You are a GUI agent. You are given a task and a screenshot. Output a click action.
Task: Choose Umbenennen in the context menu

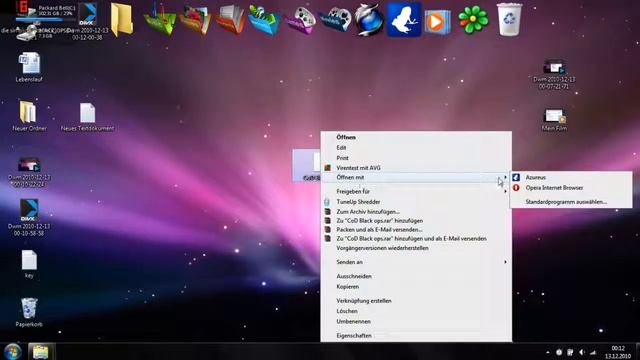point(416,321)
